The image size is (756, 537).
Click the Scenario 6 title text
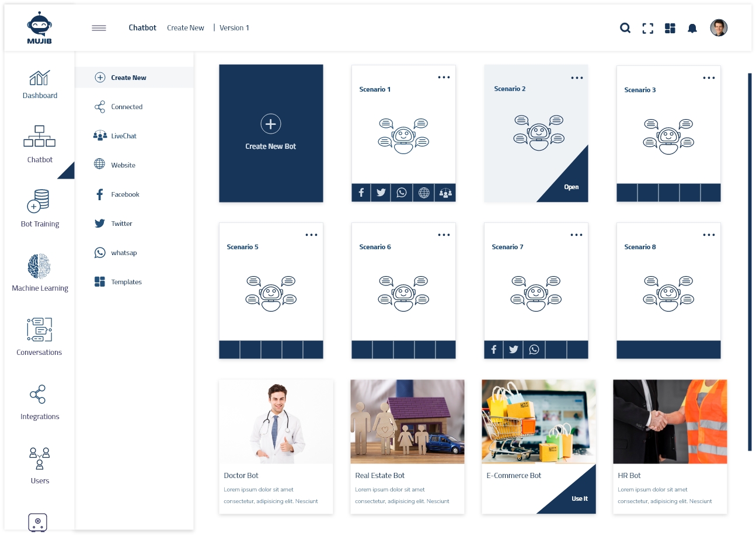375,247
